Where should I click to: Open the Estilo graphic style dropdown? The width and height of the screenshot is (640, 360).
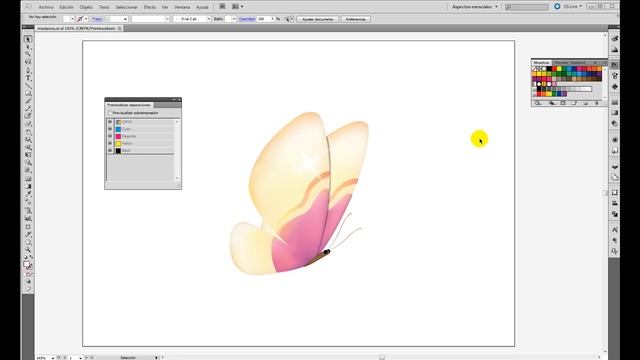(x=234, y=19)
